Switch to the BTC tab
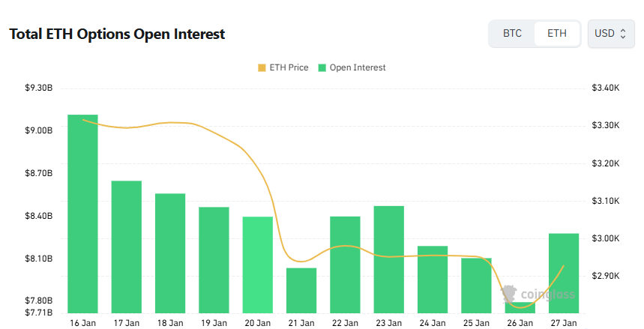Screen dimensions: 644x329 click(512, 34)
